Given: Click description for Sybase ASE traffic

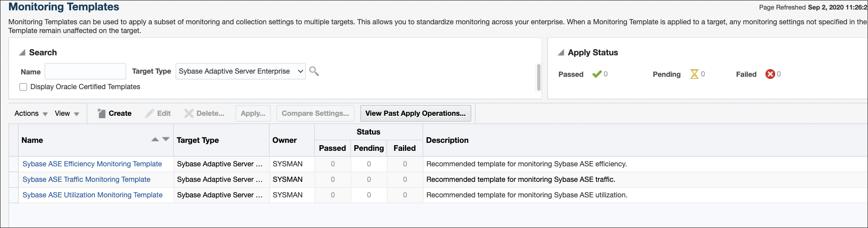Looking at the screenshot, I should point(521,179).
